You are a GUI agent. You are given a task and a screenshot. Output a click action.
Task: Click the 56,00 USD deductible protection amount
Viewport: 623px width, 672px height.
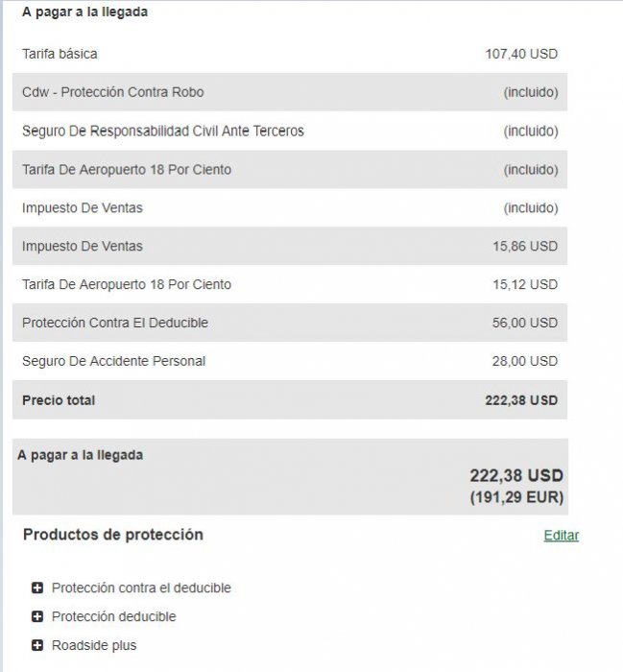point(525,323)
